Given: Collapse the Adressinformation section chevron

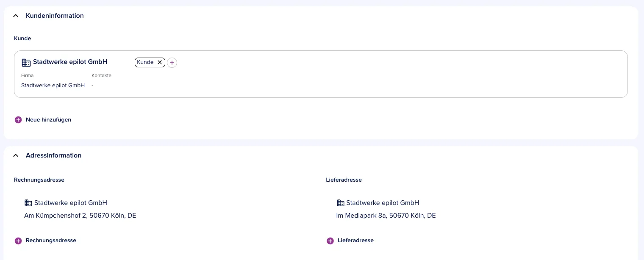Looking at the screenshot, I should [x=16, y=155].
